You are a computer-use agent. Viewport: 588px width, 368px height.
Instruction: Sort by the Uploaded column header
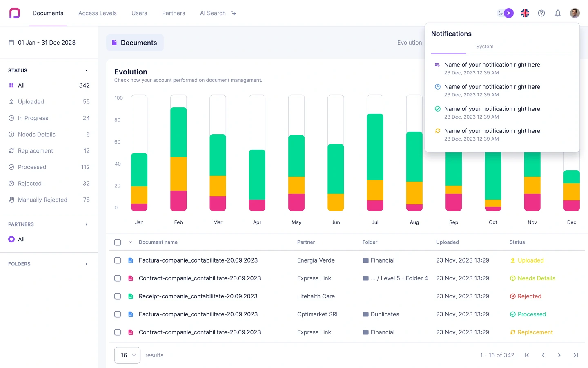[448, 242]
